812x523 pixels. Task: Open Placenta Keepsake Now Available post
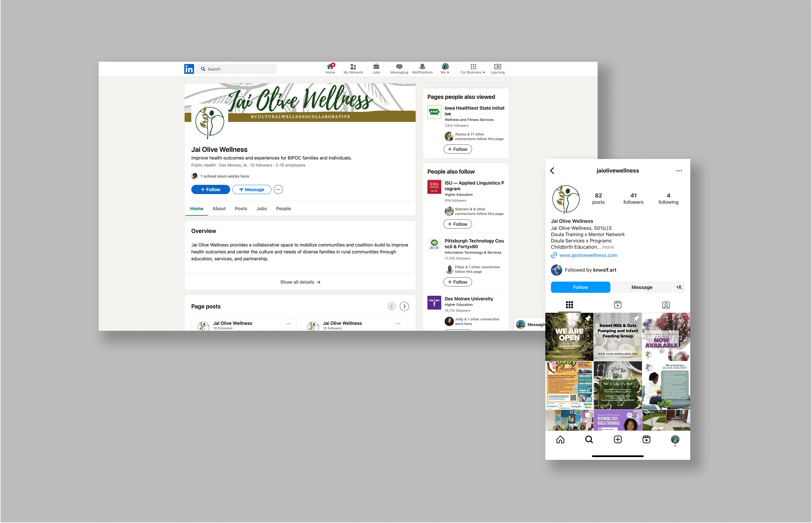point(666,337)
